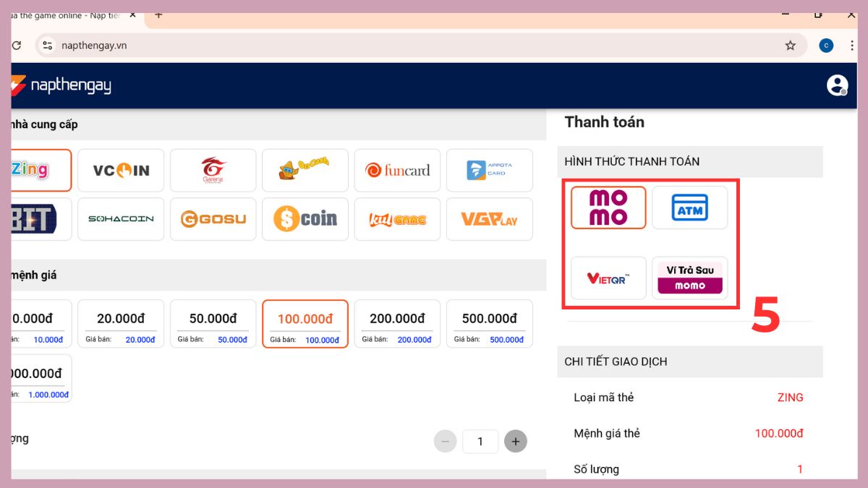This screenshot has height=488, width=868.
Task: Choose VietQR payment method
Action: [x=608, y=278]
